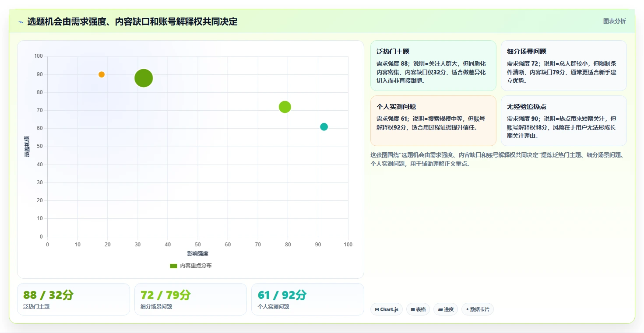Click the 内容重点分布 legend label
This screenshot has width=644, height=333.
point(196,266)
